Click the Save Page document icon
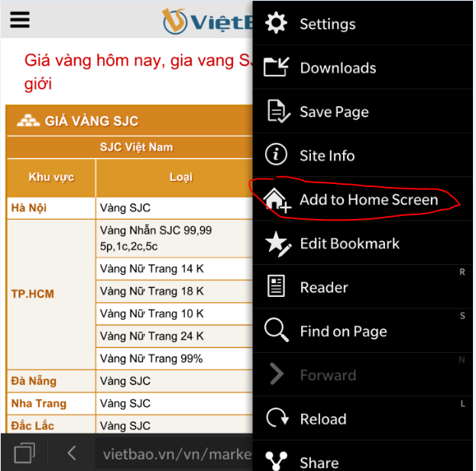This screenshot has width=476, height=471. pos(279,111)
